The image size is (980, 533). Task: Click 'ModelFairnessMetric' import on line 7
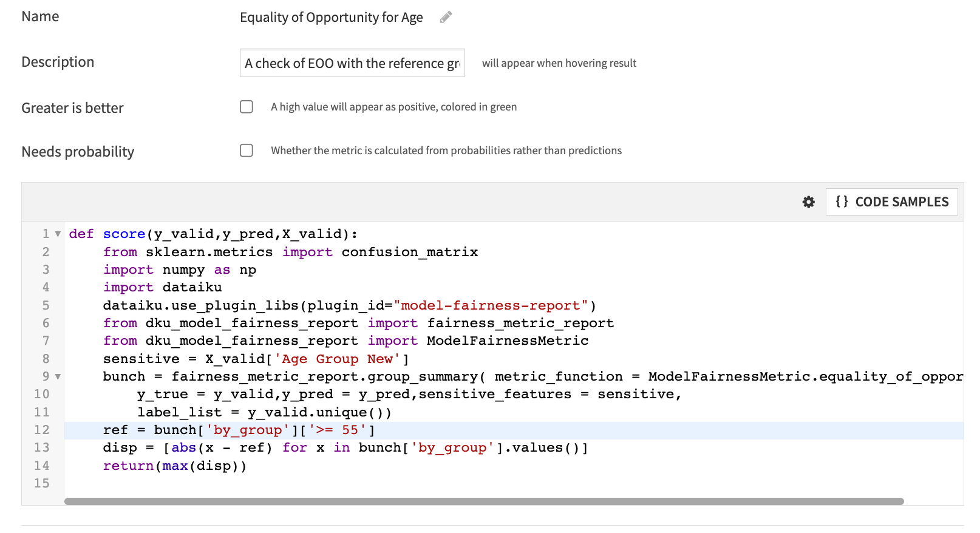click(x=508, y=341)
